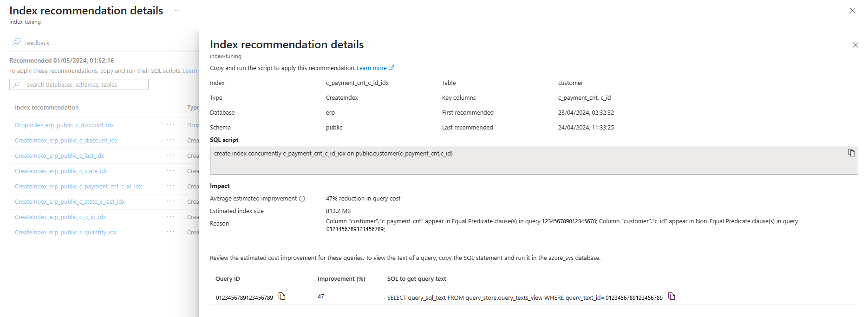
Task: Open more options for CreateIndex_erp_public_s_quantity_idx
Action: point(170,232)
